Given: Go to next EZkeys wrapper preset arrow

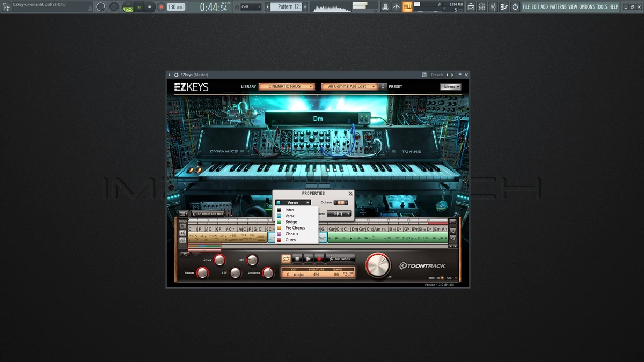Looking at the screenshot, I should coord(452,75).
